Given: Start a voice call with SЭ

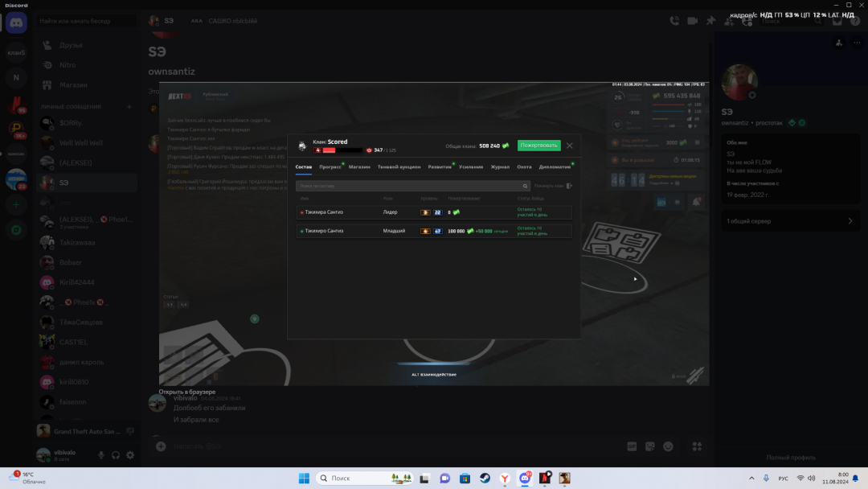Looking at the screenshot, I should point(674,21).
